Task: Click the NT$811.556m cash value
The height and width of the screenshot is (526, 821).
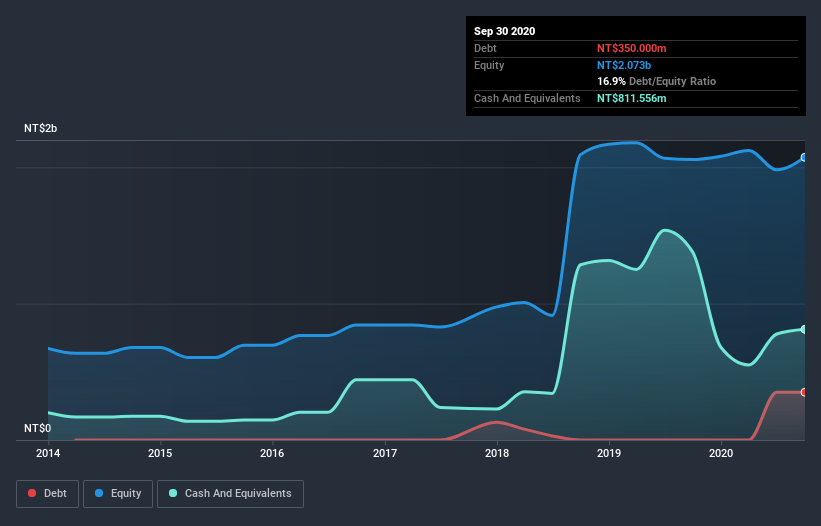Action: (x=631, y=98)
